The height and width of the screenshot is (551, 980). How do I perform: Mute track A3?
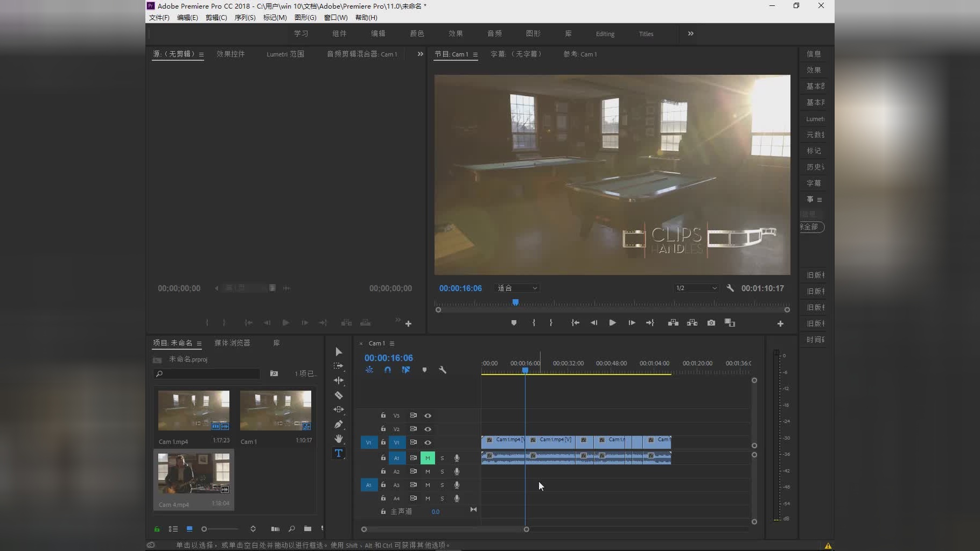pyautogui.click(x=428, y=485)
